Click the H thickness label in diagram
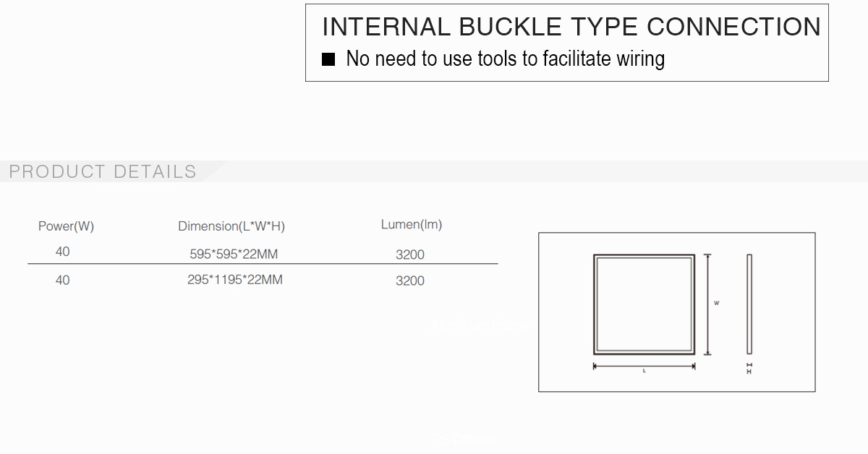The height and width of the screenshot is (454, 868). click(749, 372)
